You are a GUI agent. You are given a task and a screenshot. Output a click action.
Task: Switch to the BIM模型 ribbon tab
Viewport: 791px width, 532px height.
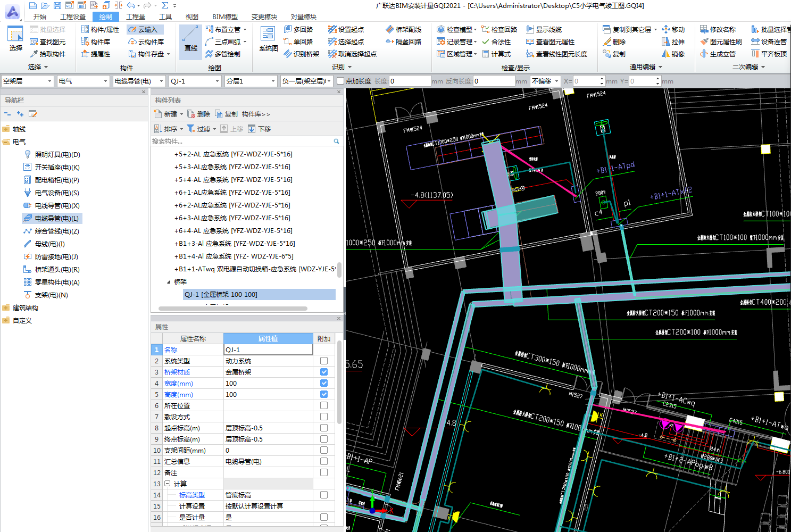225,16
